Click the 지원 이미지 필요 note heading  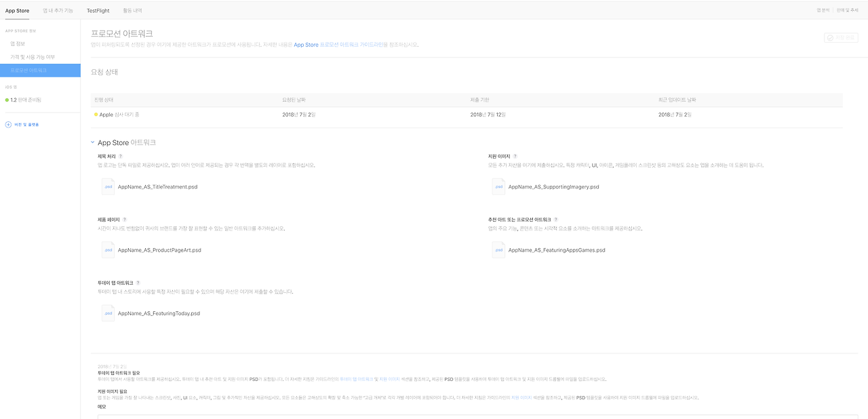coord(113,392)
